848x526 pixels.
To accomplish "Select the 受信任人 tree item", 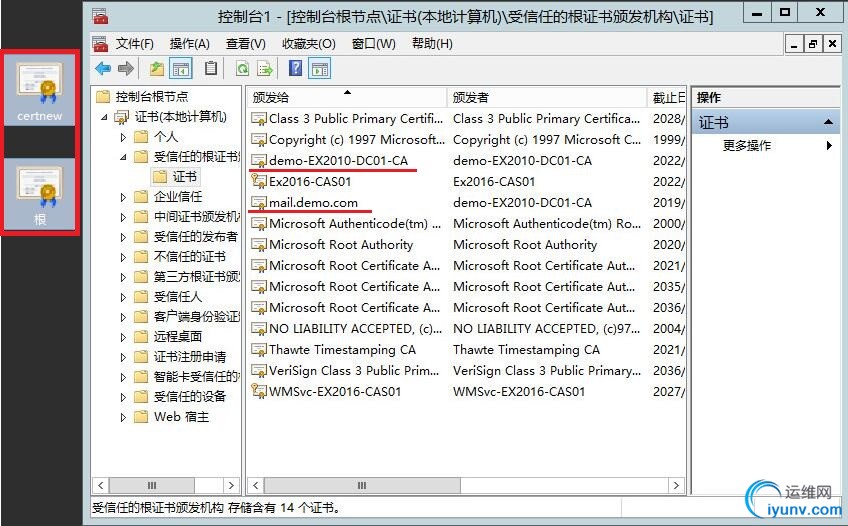I will (x=177, y=297).
